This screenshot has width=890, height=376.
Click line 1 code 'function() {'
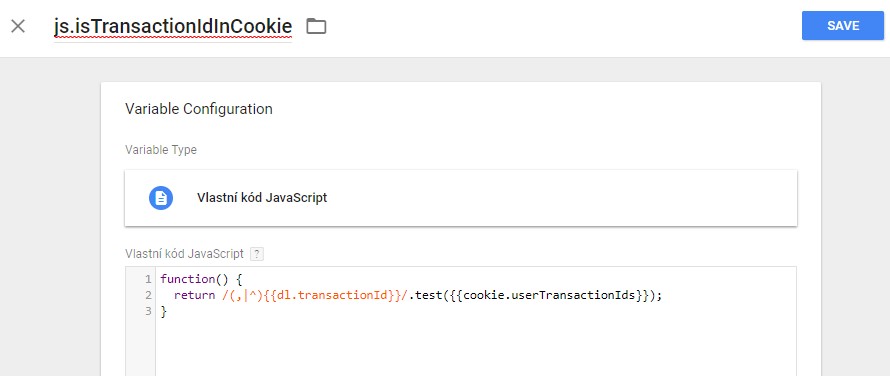click(201, 279)
